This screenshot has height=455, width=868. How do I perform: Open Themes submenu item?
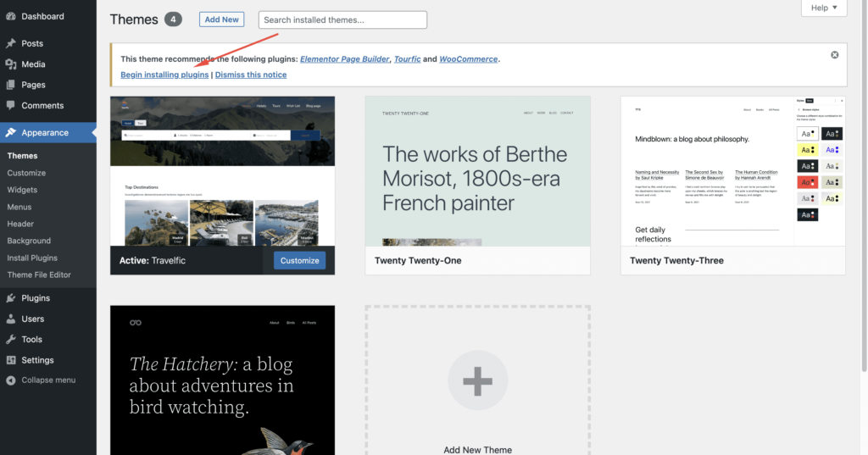(x=22, y=156)
